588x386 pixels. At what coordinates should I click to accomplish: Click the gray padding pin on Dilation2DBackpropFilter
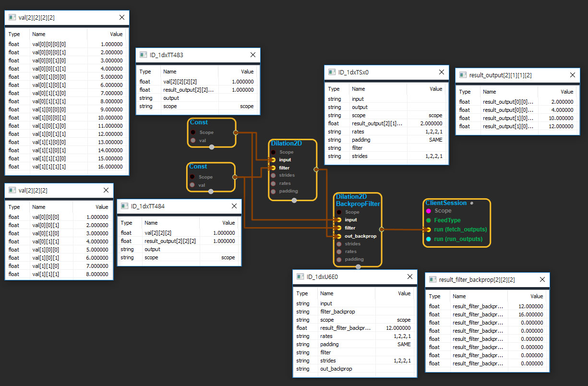point(339,259)
